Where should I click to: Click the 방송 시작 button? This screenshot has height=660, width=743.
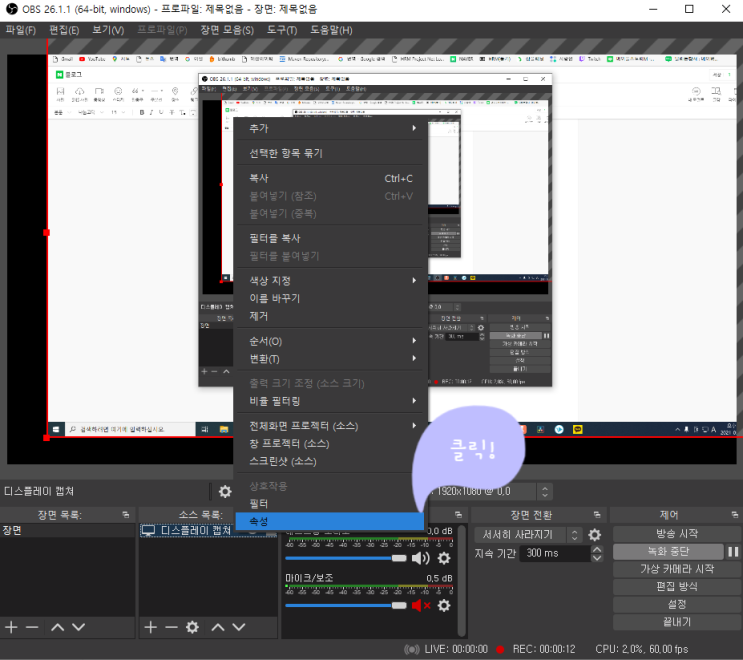pos(677,534)
